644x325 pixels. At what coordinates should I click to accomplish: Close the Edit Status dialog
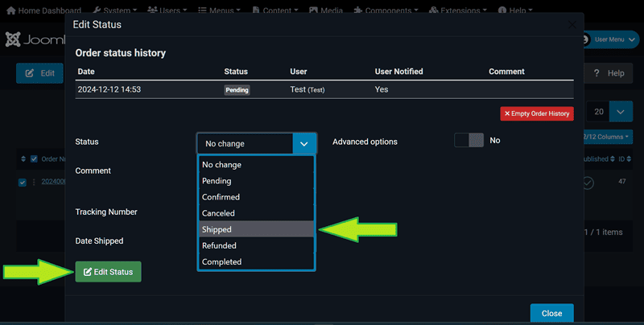click(551, 313)
